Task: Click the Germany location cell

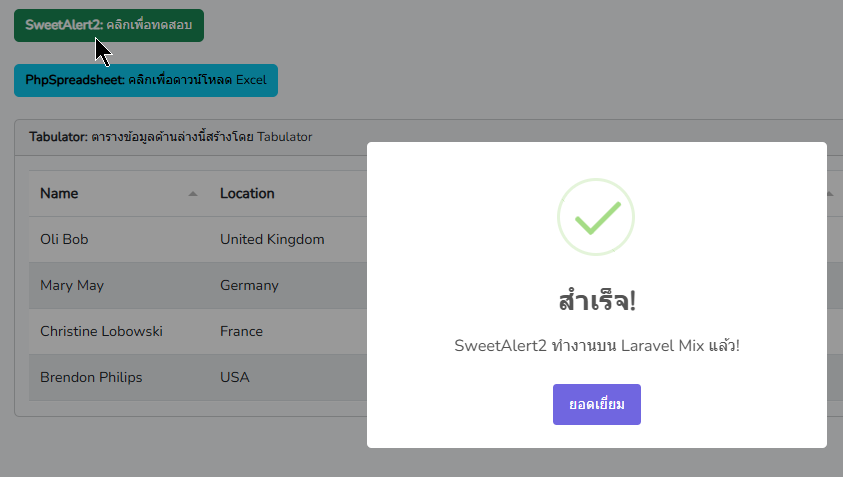Action: pos(249,286)
